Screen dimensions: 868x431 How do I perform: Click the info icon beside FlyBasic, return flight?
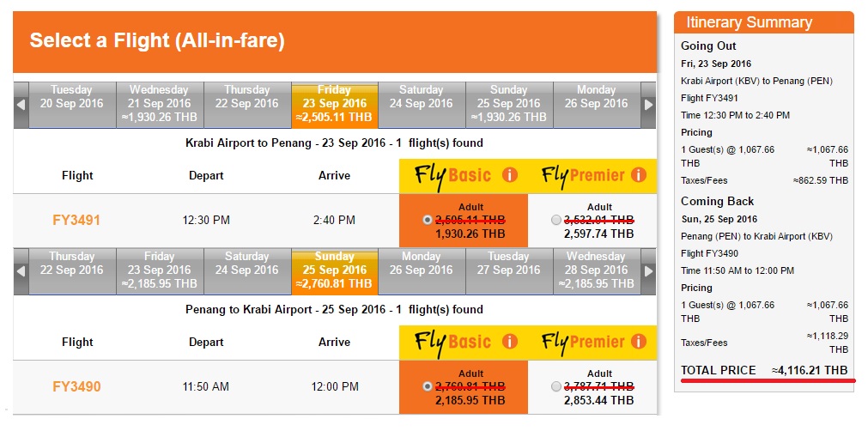click(509, 342)
